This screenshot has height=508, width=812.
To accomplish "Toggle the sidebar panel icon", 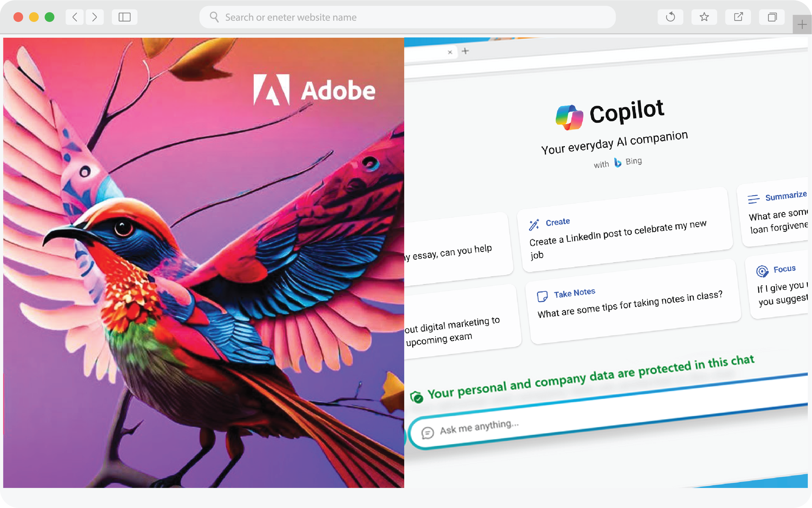I will (124, 17).
